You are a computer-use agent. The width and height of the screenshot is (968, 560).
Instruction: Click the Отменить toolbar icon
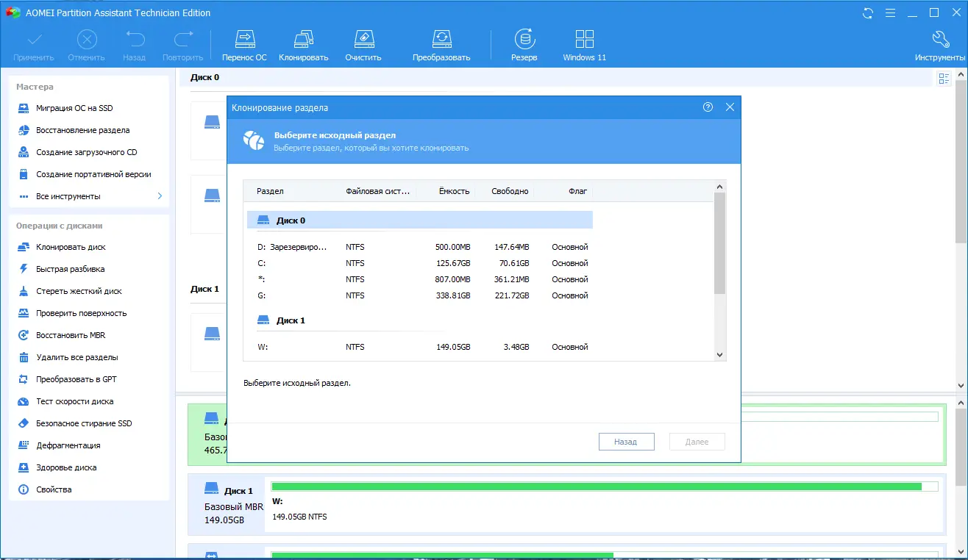86,39
